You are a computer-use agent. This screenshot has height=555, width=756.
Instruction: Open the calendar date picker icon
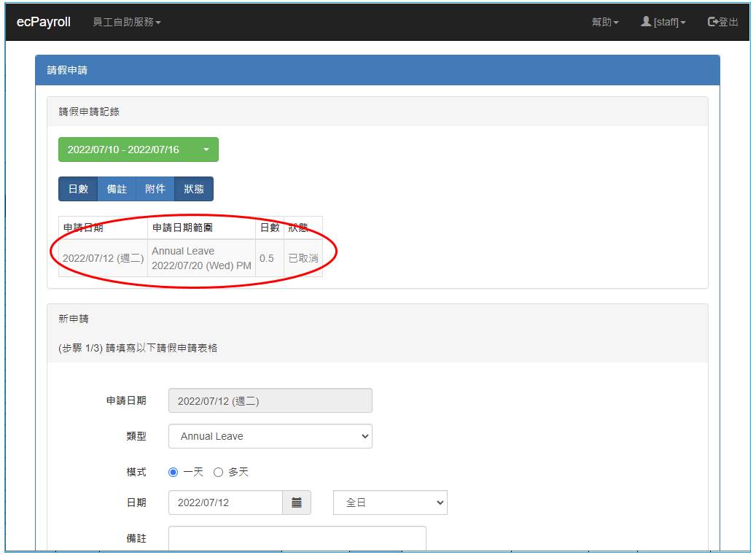[x=297, y=502]
